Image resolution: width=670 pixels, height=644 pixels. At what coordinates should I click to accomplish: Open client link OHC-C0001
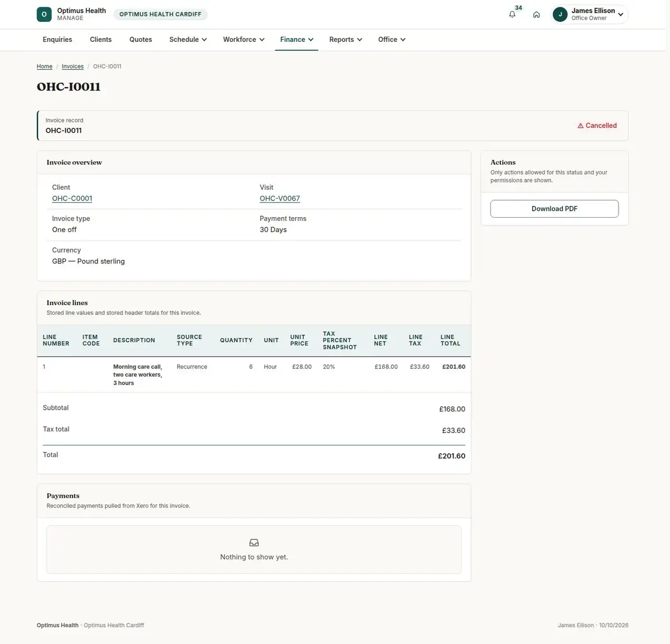pos(72,199)
